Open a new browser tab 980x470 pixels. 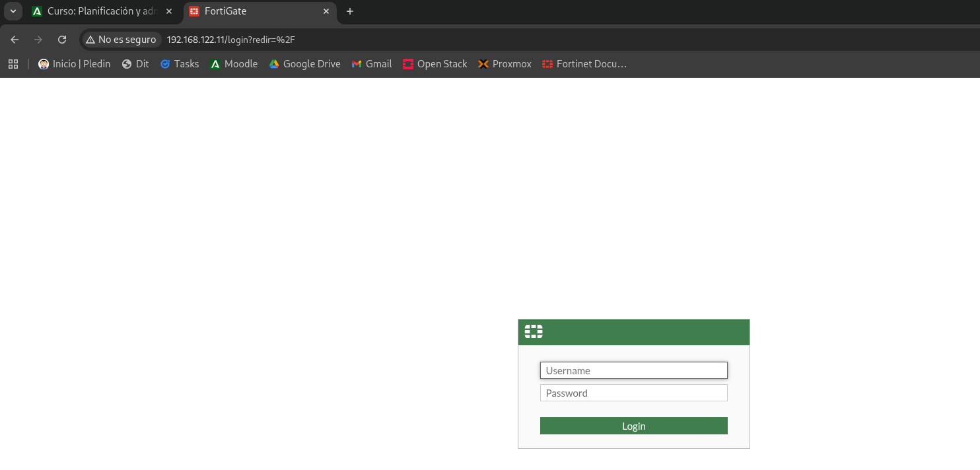pos(350,11)
